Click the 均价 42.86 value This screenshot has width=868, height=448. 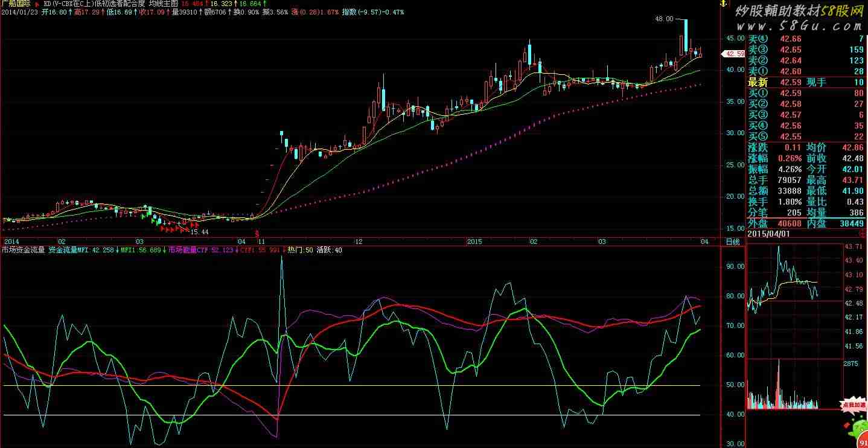[852, 147]
